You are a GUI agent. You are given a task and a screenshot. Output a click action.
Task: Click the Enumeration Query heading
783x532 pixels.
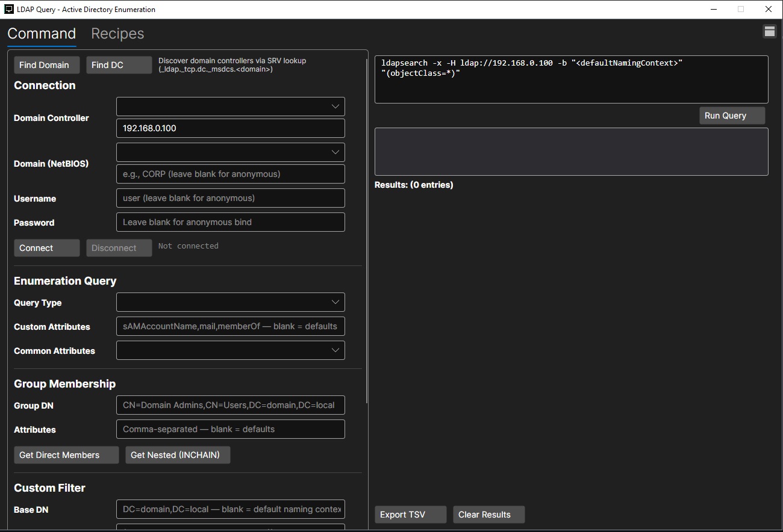(65, 281)
